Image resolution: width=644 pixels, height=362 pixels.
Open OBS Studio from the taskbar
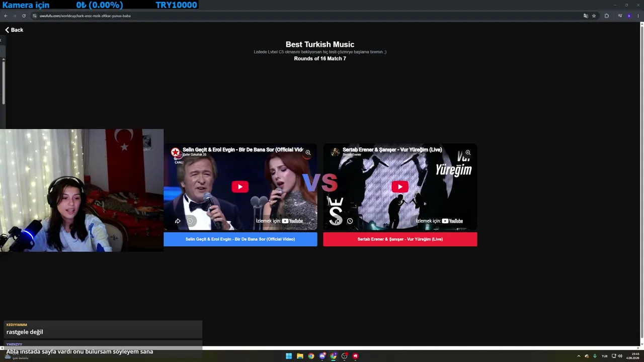(344, 356)
